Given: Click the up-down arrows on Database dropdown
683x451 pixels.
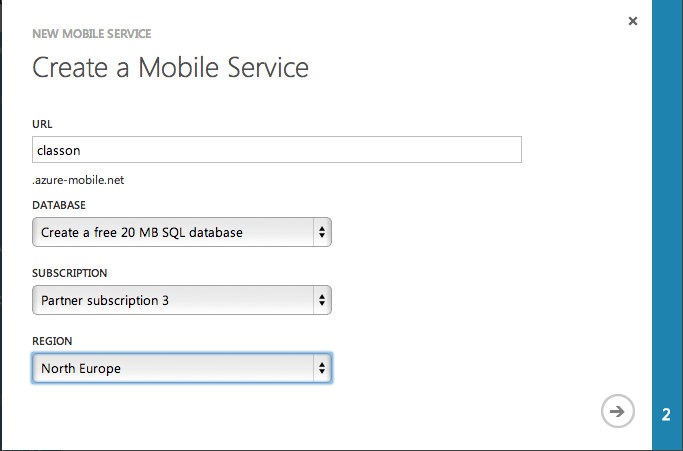Looking at the screenshot, I should tap(321, 233).
